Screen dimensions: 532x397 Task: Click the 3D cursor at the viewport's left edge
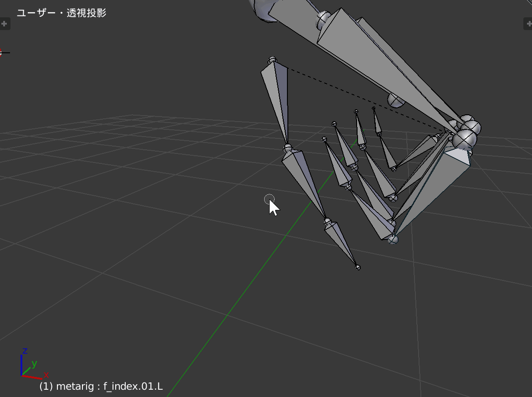point(2,52)
